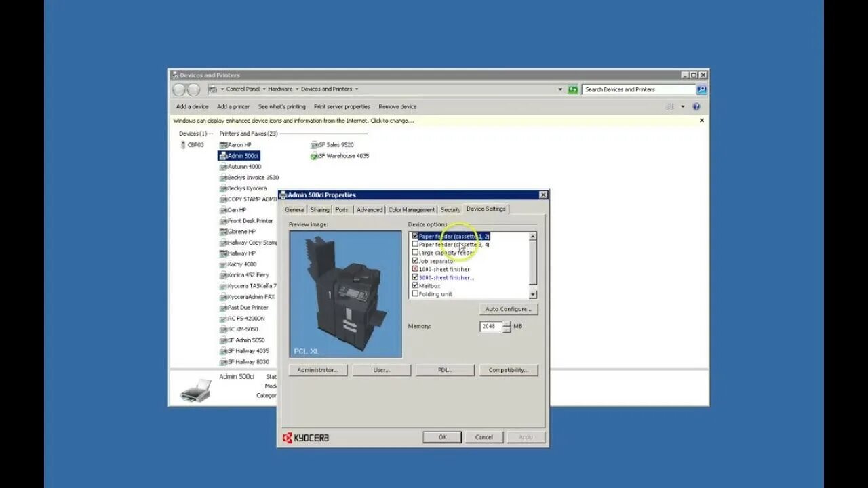Screen dimensions: 868x488
Task: Switch to the General tab
Action: 295,210
